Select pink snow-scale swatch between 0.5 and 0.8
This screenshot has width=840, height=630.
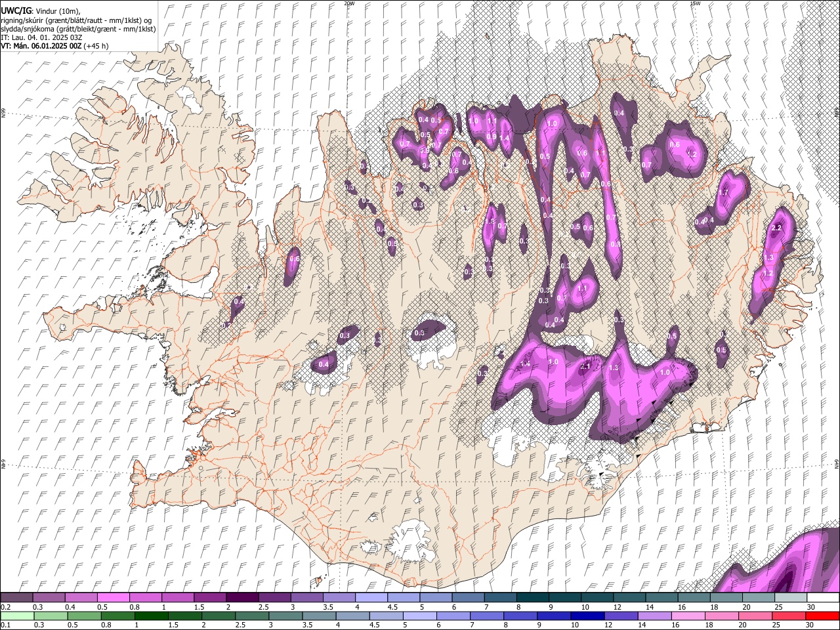click(x=114, y=598)
